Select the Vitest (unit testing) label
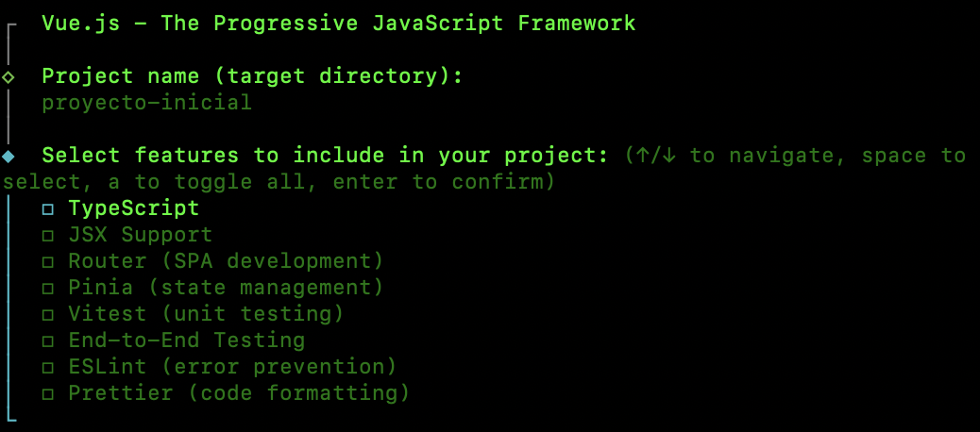Viewport: 980px width, 432px height. pos(206,314)
